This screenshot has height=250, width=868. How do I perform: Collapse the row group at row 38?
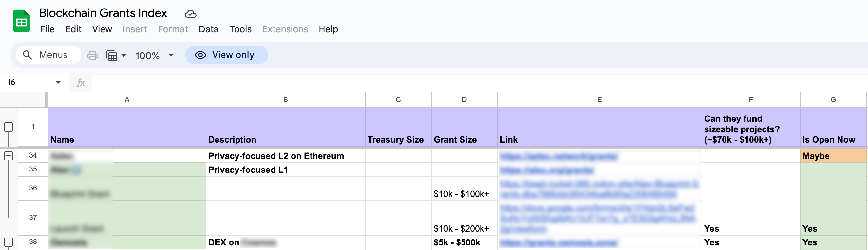(x=9, y=242)
